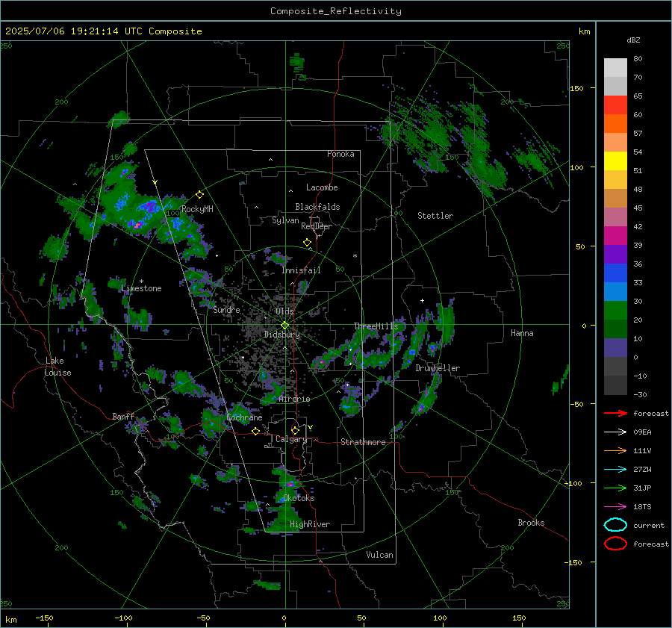Click the Strathmore city label
The height and width of the screenshot is (628, 672).
click(x=363, y=442)
